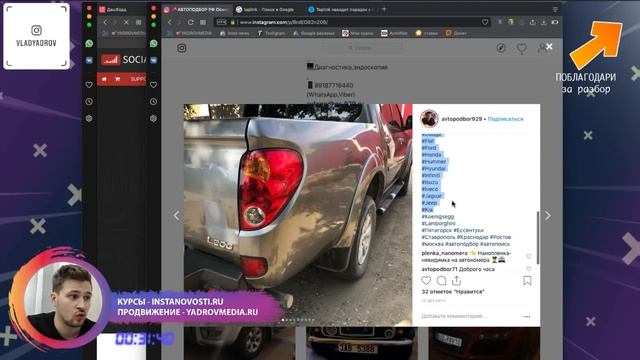This screenshot has width=640, height=360.
Task: Switch to the ДеиЛовд tab in back window
Action: point(114,9)
